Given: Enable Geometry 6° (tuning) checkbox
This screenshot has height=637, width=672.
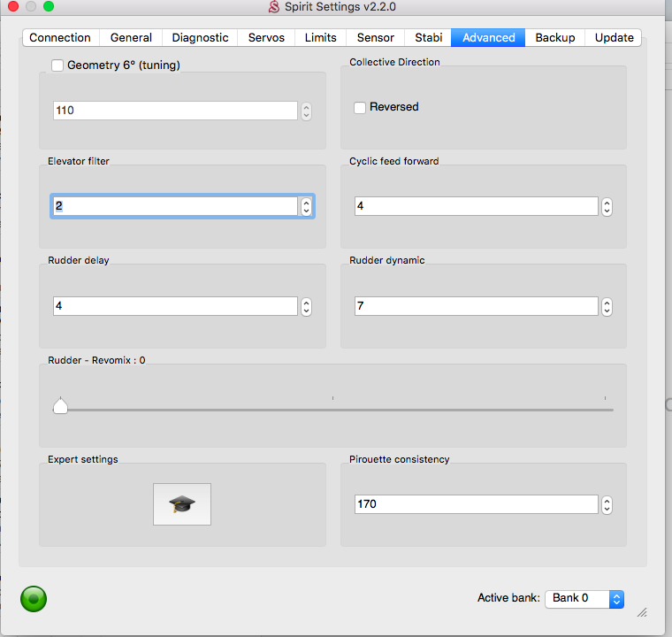Looking at the screenshot, I should click(57, 65).
